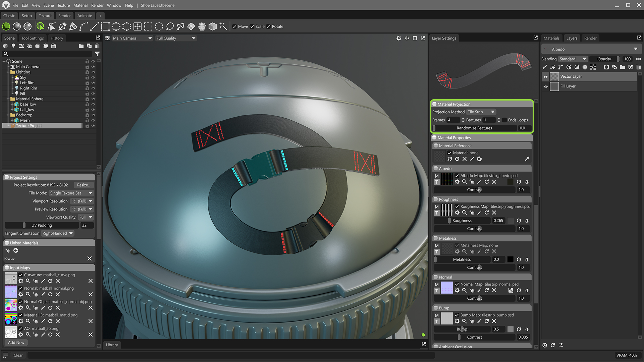644x362 pixels.
Task: Add a paint brush layer
Action: (x=545, y=67)
